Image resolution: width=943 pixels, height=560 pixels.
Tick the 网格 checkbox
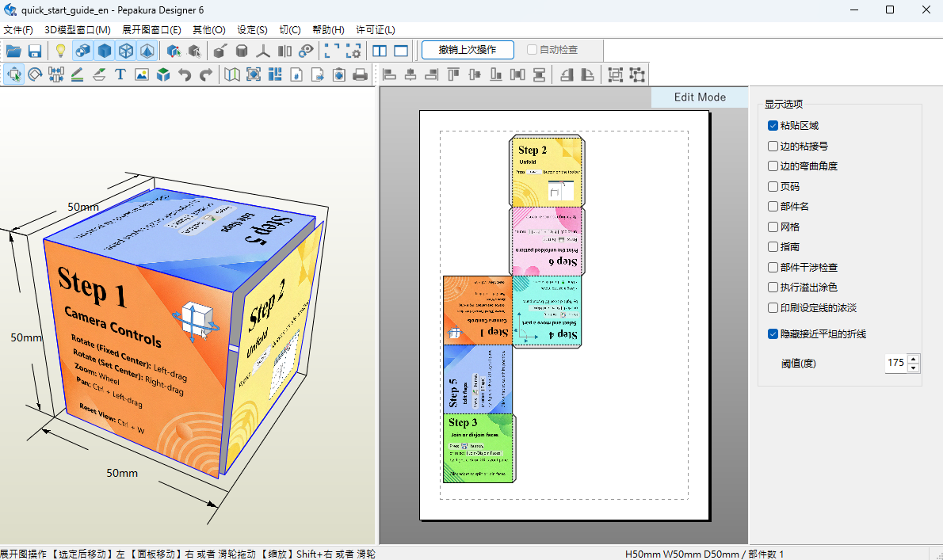point(773,227)
